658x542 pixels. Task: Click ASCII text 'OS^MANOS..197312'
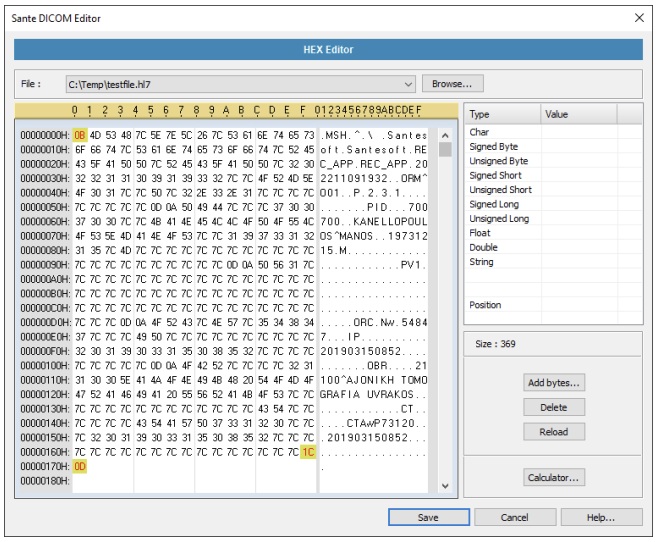click(x=373, y=236)
